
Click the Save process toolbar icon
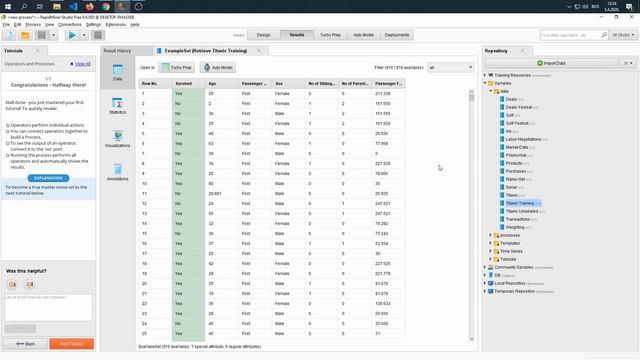(x=42, y=35)
